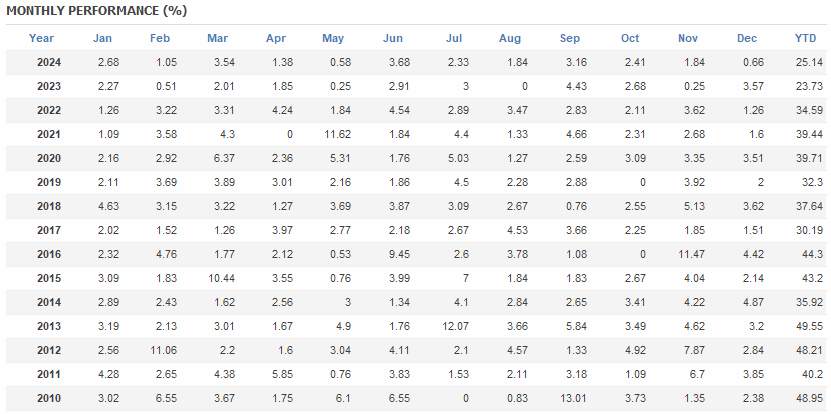831x414 pixels.
Task: Select 2021 May value 11.62
Action: [337, 135]
